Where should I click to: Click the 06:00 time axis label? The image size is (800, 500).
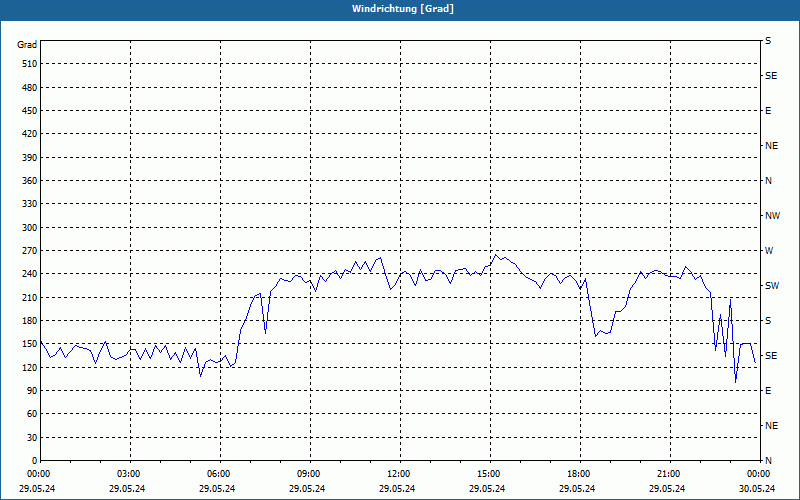219,474
